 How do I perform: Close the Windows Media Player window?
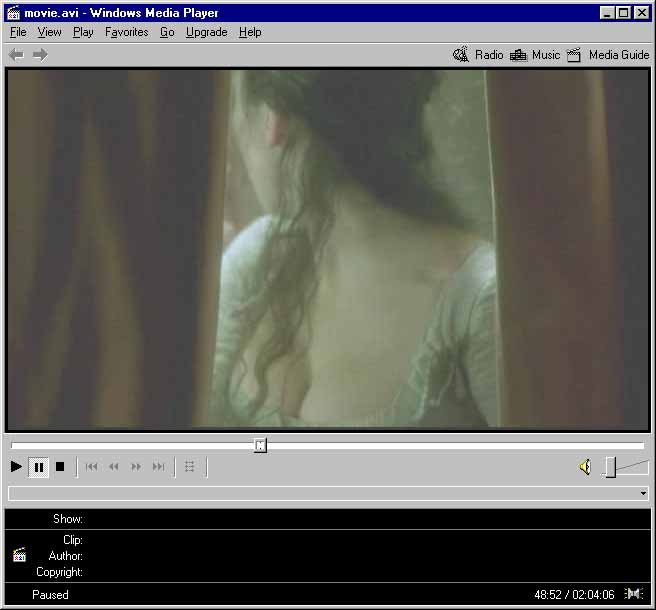(x=641, y=13)
